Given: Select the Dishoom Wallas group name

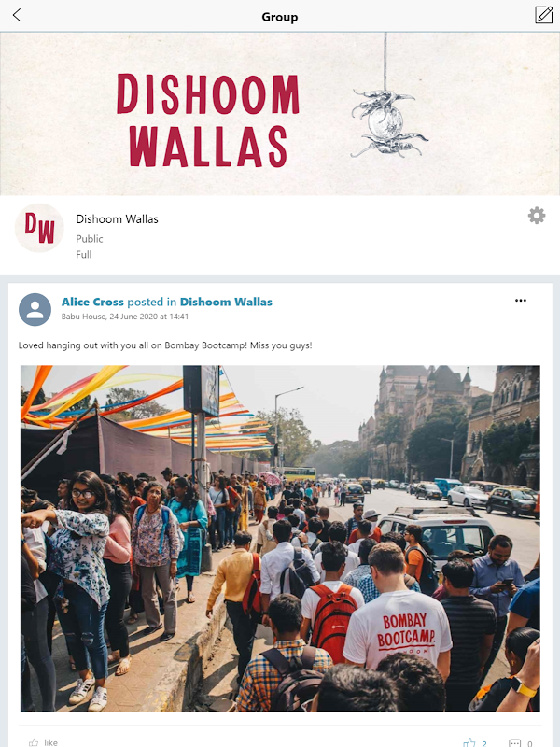Looking at the screenshot, I should click(118, 219).
